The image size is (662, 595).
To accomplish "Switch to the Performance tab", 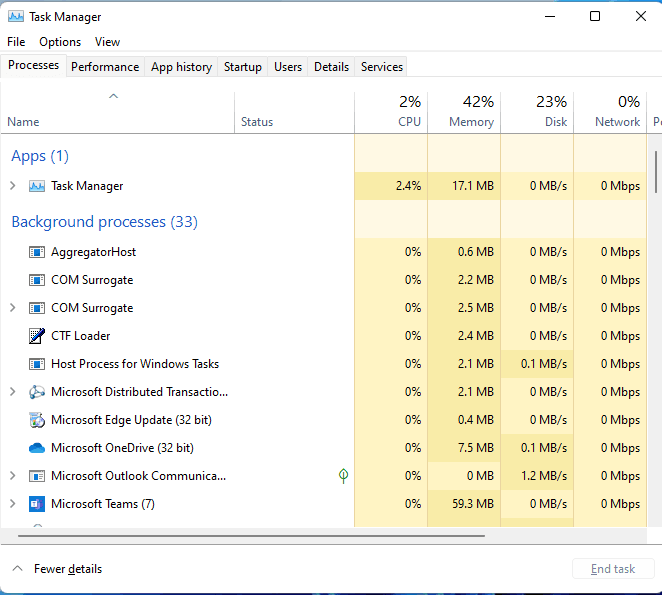I will (105, 67).
